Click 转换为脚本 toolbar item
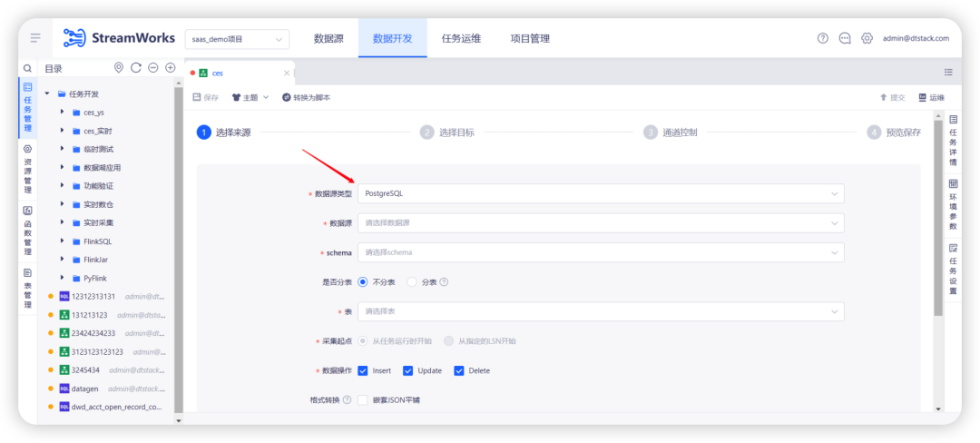980x443 pixels. [307, 97]
